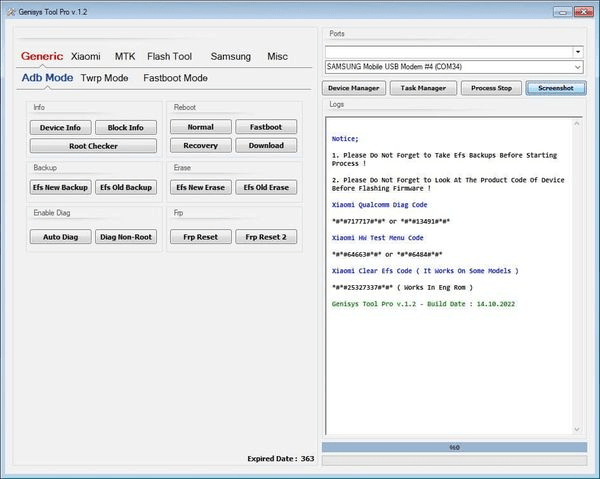This screenshot has height=479, width=600.
Task: Open Task Manager
Action: coord(423,88)
